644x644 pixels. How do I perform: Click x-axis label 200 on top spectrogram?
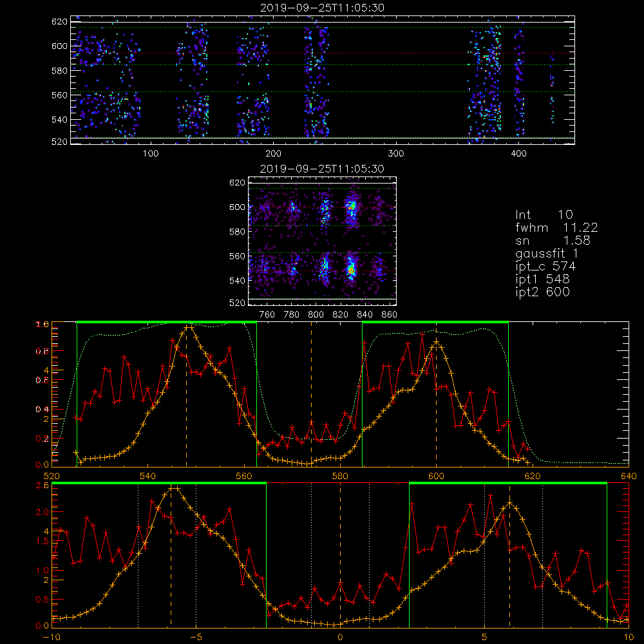click(273, 154)
